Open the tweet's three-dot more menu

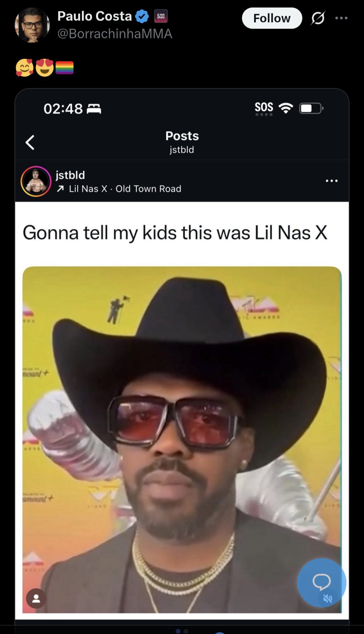[341, 18]
